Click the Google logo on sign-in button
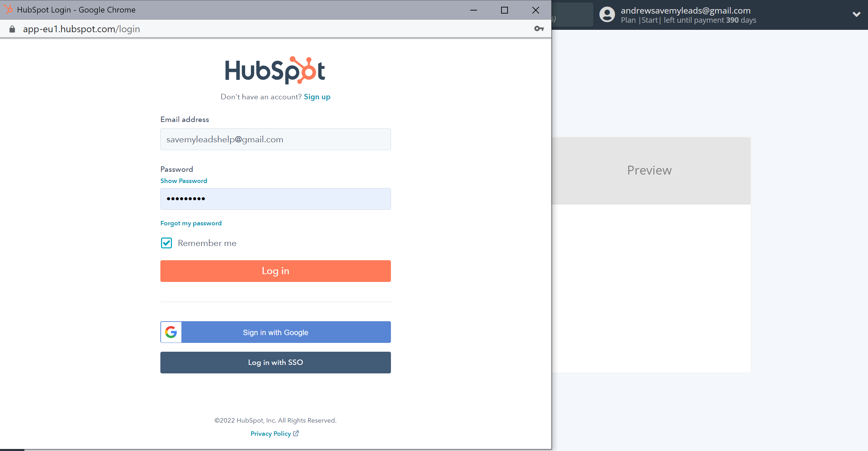This screenshot has height=451, width=868. [x=171, y=332]
